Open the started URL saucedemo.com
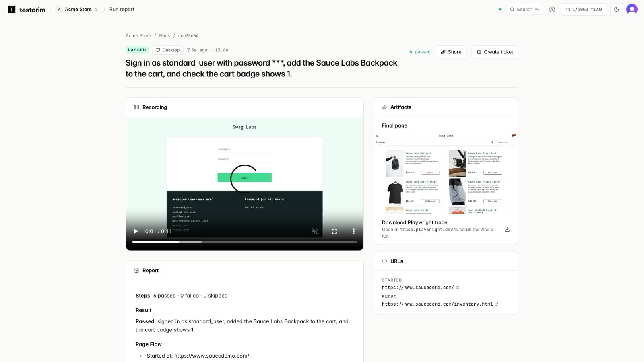The image size is (644, 362). click(418, 287)
